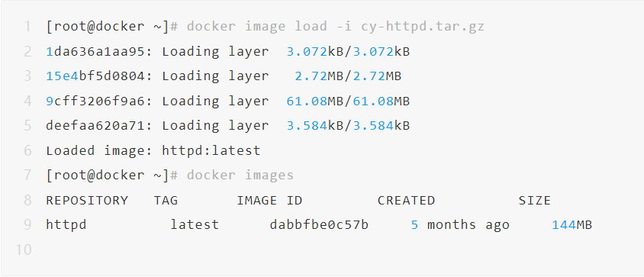Click the 'Loaded image: httpd:latest' line
The height and width of the screenshot is (277, 644).
(x=153, y=150)
